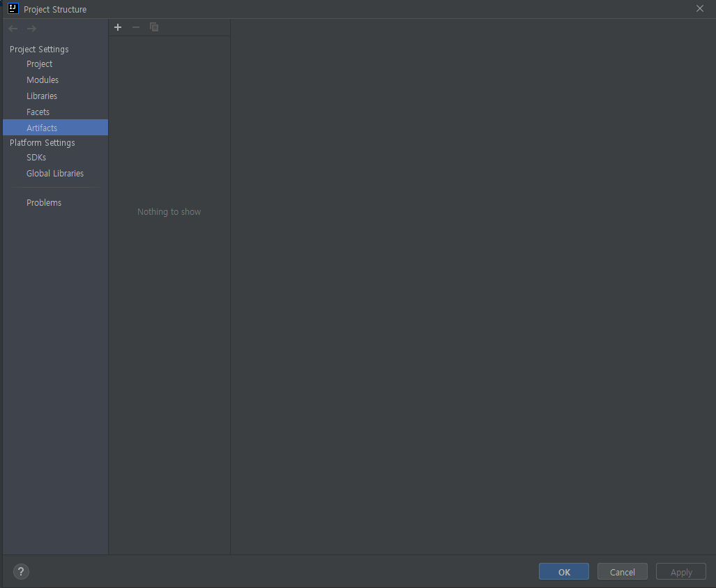This screenshot has height=588, width=716.
Task: Show the Problems page
Action: click(x=55, y=202)
